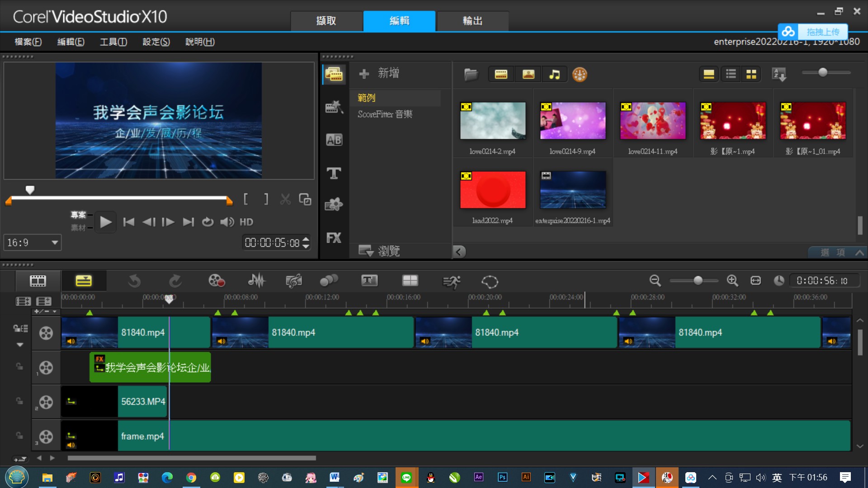This screenshot has width=868, height=488.
Task: Click the Undo button in timeline toolbar
Action: tap(134, 281)
